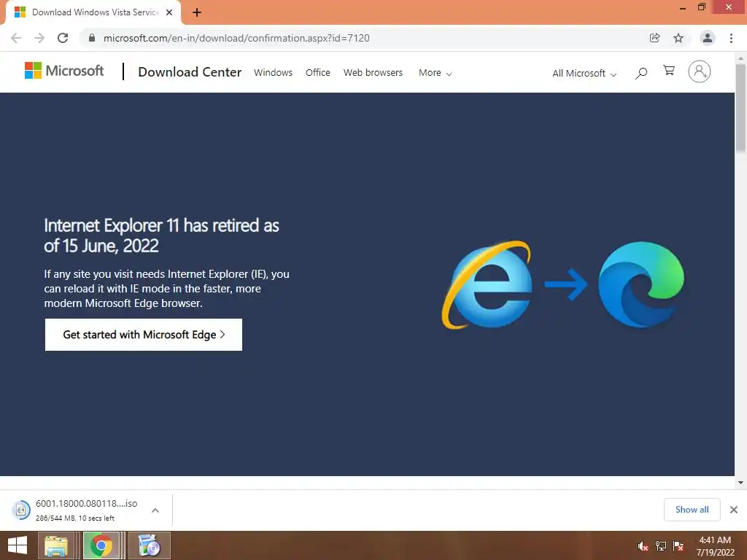View site security lock information

tap(92, 38)
